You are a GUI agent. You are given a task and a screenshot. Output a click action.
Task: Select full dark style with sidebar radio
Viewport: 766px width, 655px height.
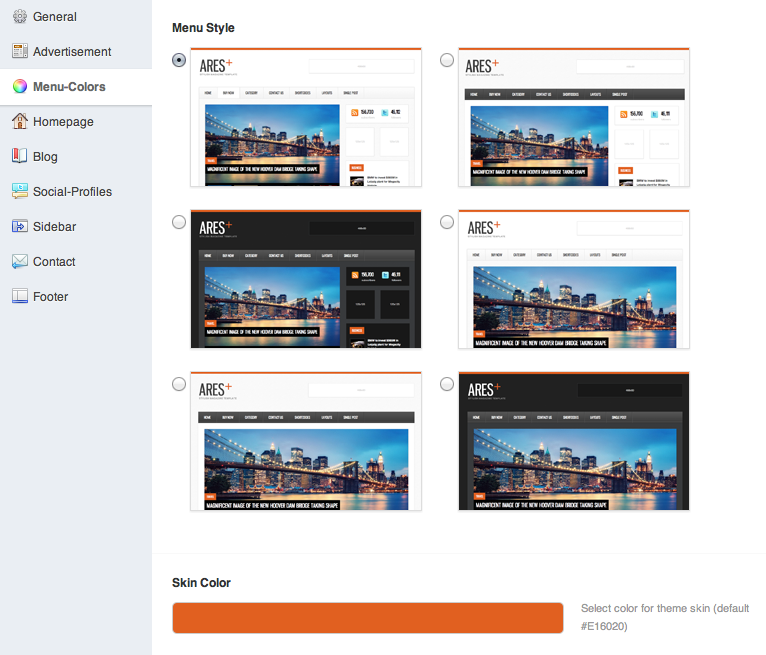(x=179, y=222)
